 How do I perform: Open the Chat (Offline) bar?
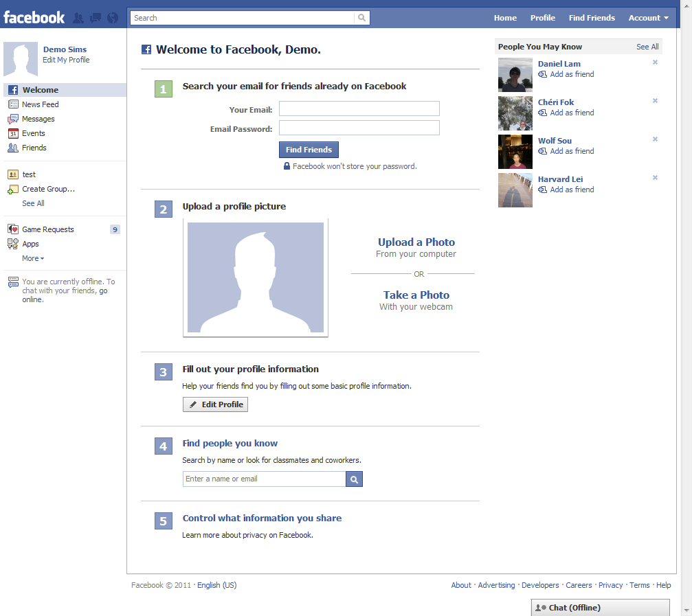(600, 608)
